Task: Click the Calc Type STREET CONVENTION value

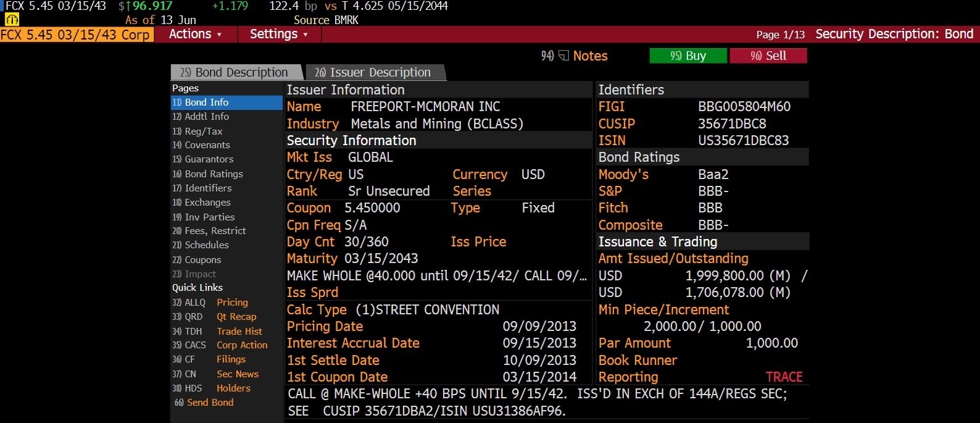Action: [x=427, y=310]
